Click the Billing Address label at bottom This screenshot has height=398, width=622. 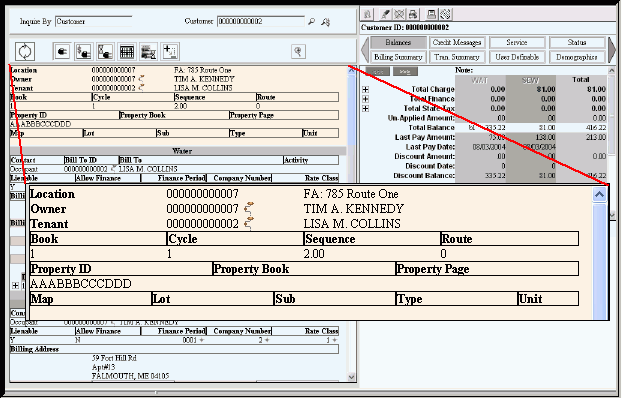tap(35, 349)
